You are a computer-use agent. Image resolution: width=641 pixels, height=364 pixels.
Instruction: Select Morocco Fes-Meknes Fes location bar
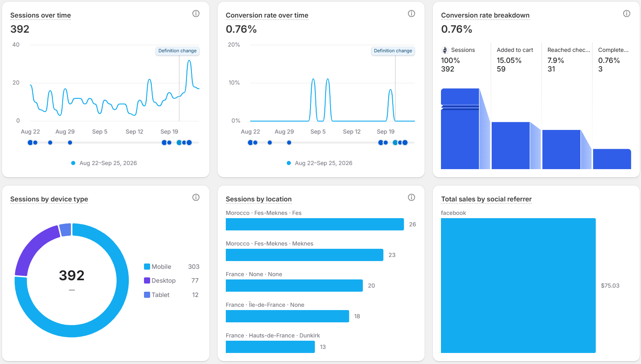tap(315, 224)
